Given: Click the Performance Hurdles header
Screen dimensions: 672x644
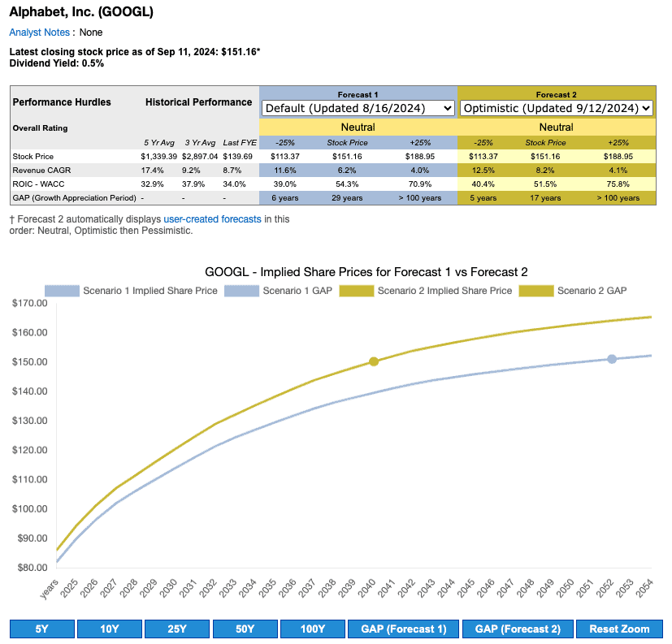Looking at the screenshot, I should tap(62, 102).
